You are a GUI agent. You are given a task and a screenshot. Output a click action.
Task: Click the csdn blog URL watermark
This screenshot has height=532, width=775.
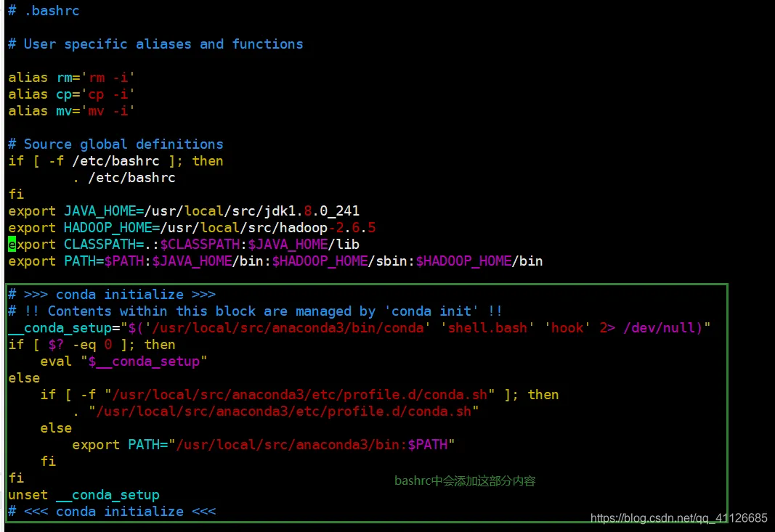point(678,517)
